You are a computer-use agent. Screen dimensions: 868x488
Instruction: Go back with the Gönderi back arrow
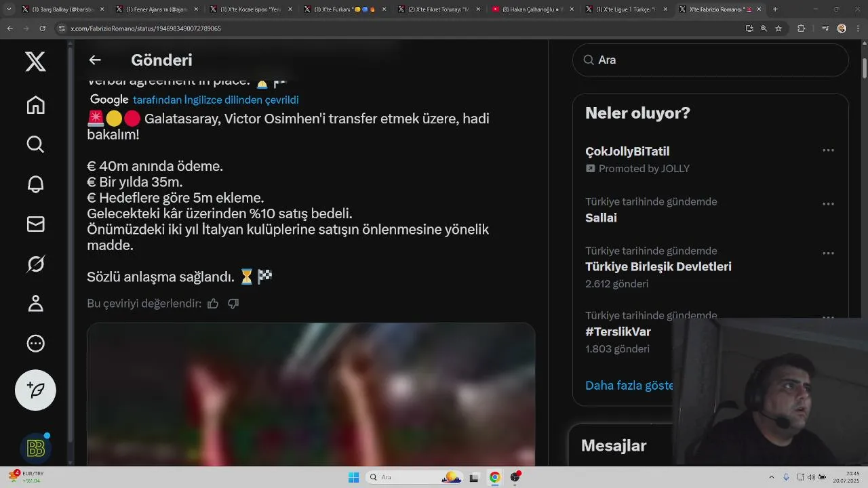[x=95, y=60]
